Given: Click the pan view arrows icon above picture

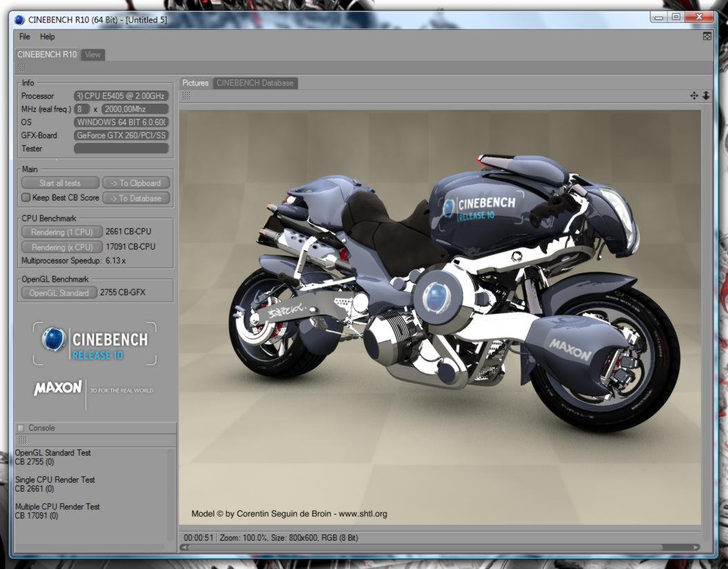Looking at the screenshot, I should tap(694, 95).
